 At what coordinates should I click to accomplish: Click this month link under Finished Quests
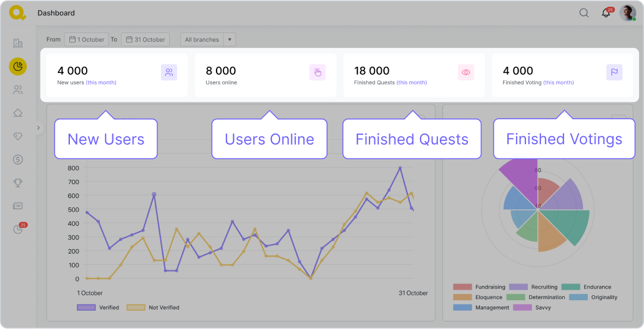click(x=412, y=82)
